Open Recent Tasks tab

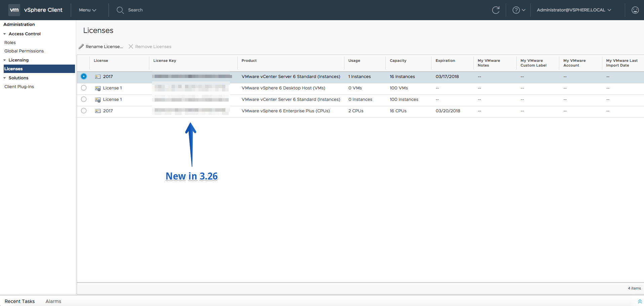20,301
